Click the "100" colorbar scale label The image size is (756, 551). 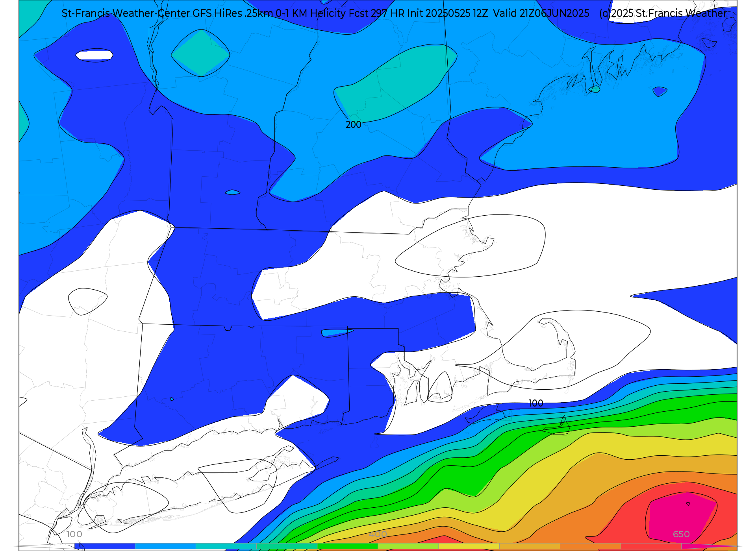74,534
